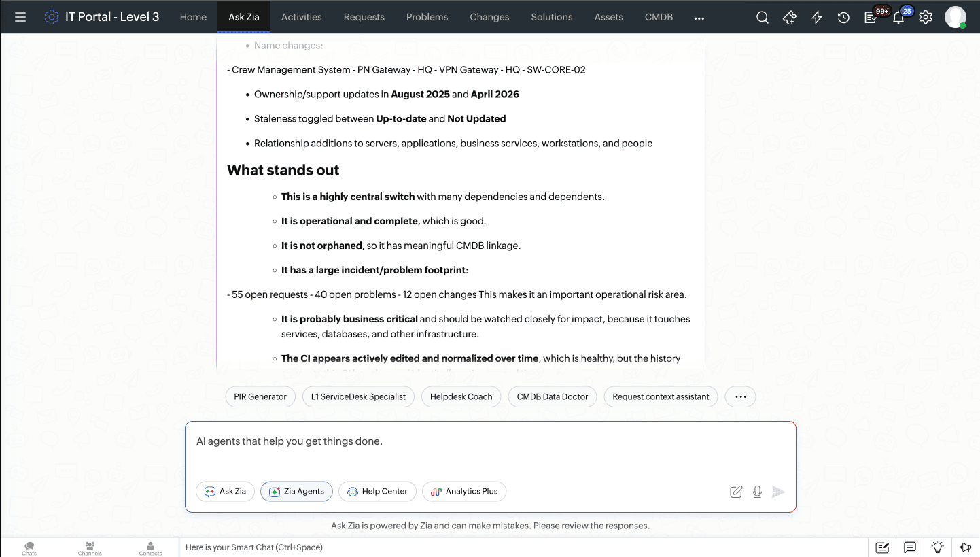Open the Solutions tab

coord(552,17)
